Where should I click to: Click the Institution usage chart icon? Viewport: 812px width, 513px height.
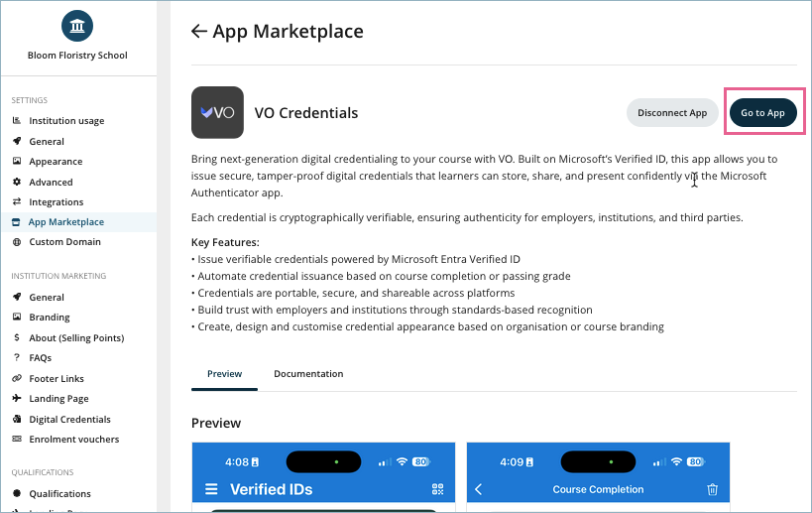(17, 120)
